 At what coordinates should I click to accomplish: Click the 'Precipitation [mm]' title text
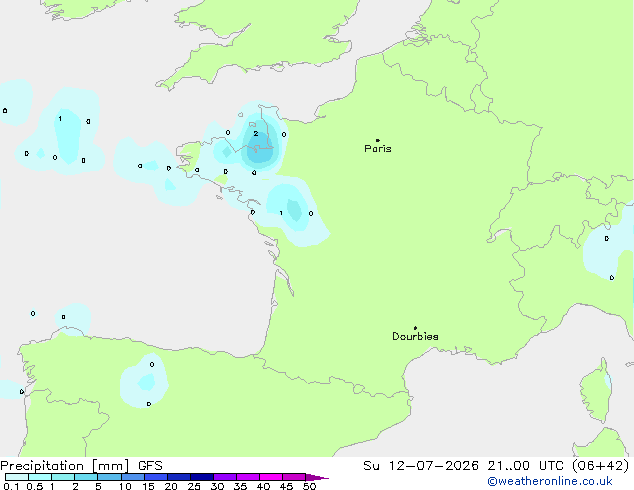click(x=65, y=466)
